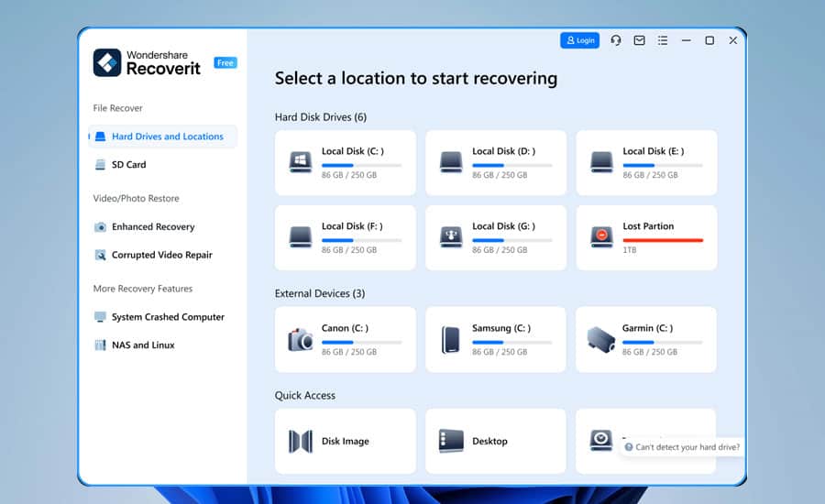This screenshot has height=504, width=825.
Task: Click the question mark help icon
Action: click(x=628, y=447)
